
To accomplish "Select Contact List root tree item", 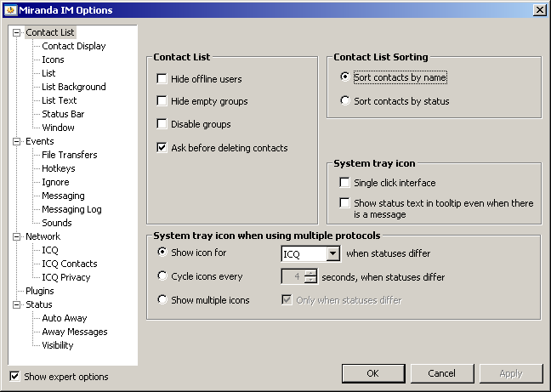I will point(50,32).
